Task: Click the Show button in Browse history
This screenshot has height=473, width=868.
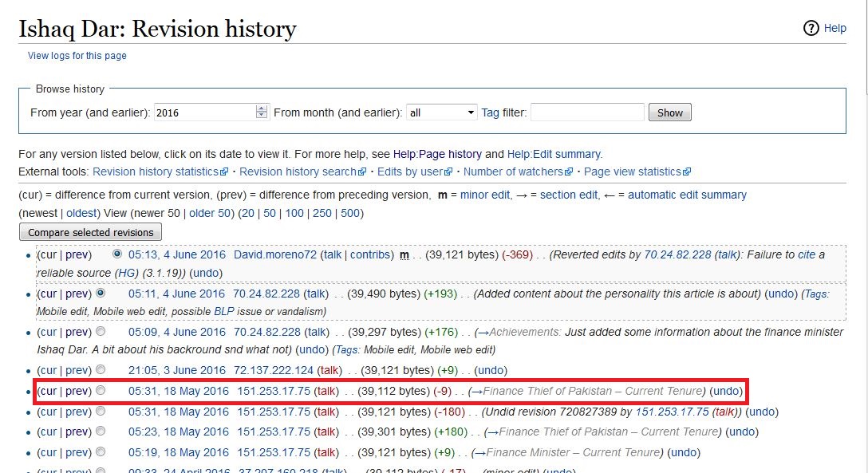Action: pyautogui.click(x=669, y=112)
